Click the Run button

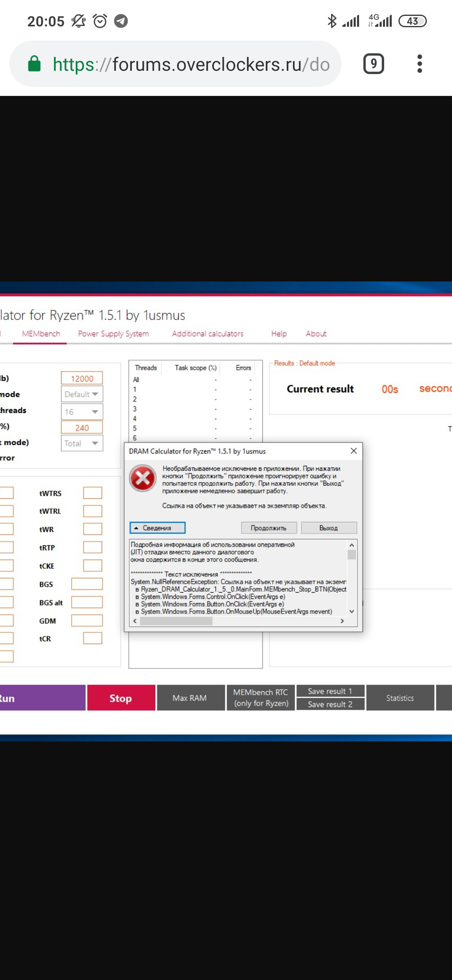tap(43, 698)
